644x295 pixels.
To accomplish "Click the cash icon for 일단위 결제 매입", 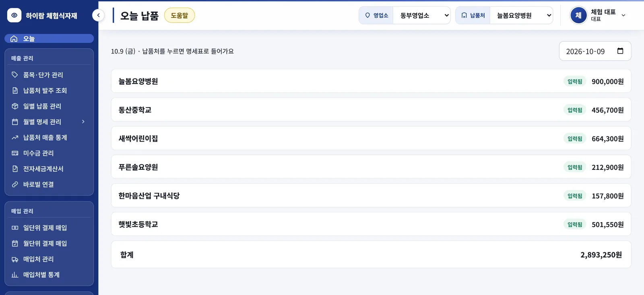I will pyautogui.click(x=15, y=228).
